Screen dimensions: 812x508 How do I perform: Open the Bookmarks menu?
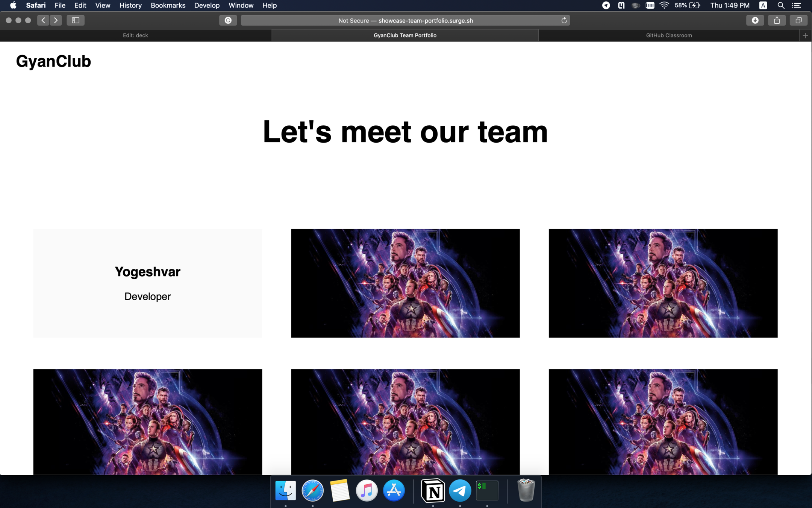pos(168,5)
